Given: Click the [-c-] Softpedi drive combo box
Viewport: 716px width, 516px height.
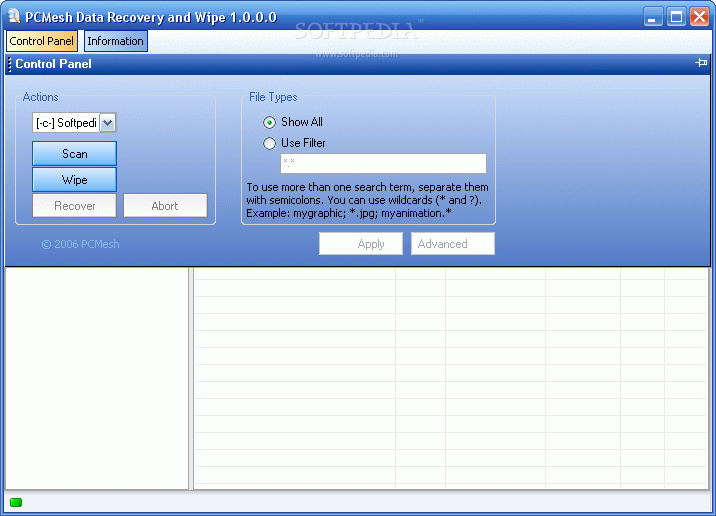Looking at the screenshot, I should point(74,123).
